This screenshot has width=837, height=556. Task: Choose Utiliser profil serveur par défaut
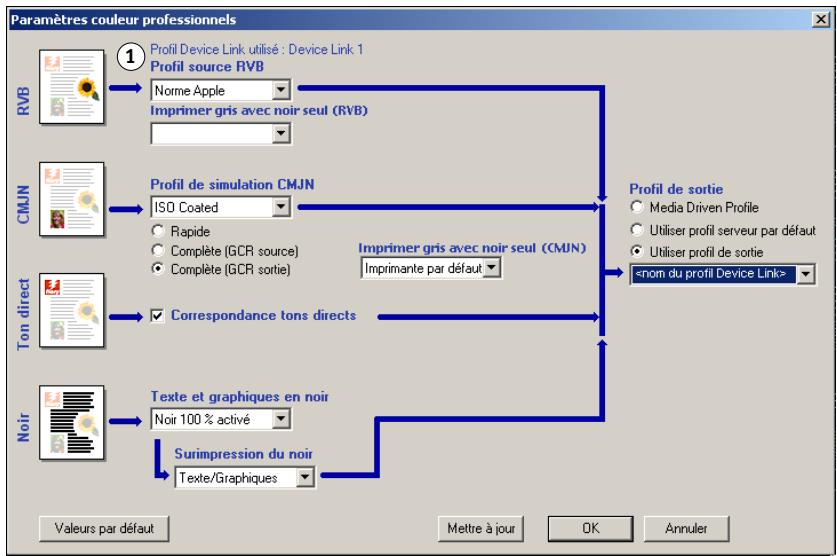[x=636, y=230]
